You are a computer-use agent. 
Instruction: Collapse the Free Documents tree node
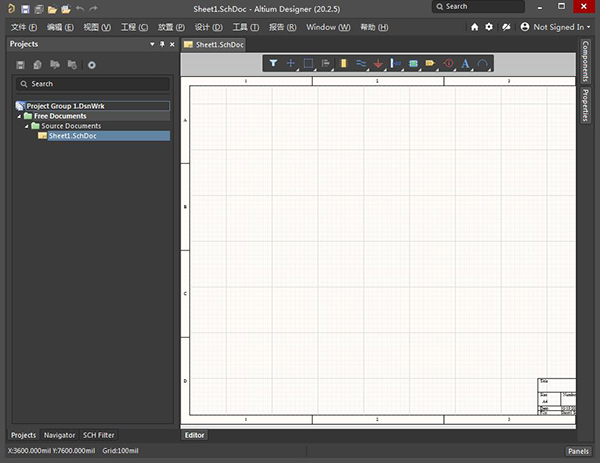tap(20, 116)
